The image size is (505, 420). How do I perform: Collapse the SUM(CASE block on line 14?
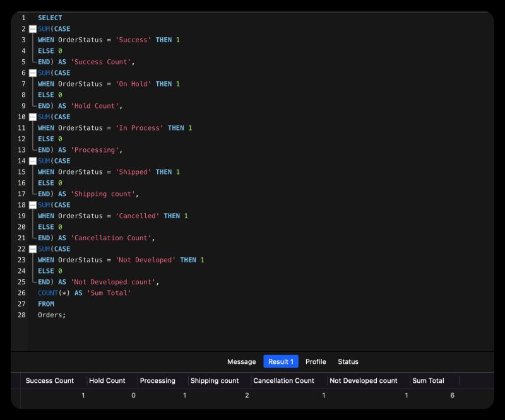tap(33, 161)
